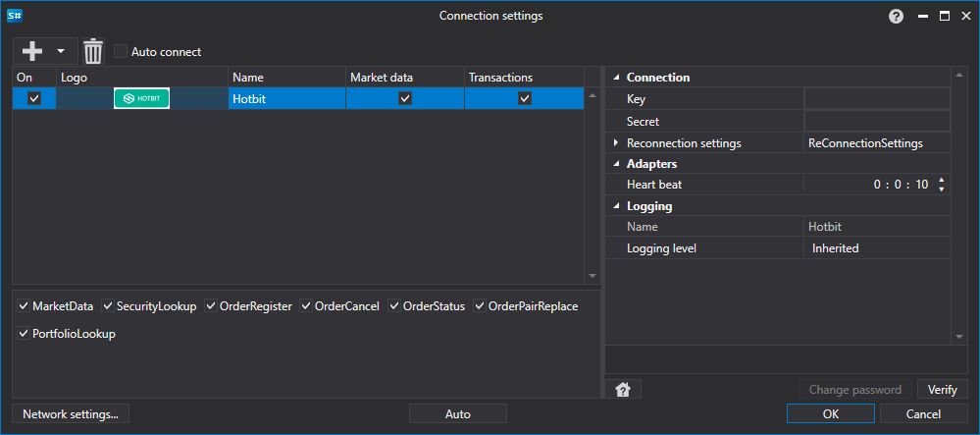Decrease the Heart beat value down arrow
The image size is (980, 435).
point(941,189)
